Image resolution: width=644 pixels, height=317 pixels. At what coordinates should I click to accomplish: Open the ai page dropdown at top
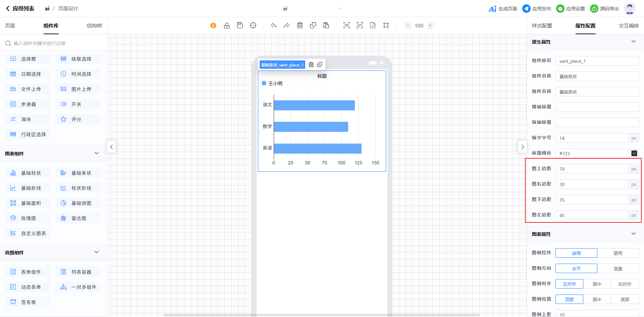[x=339, y=9]
